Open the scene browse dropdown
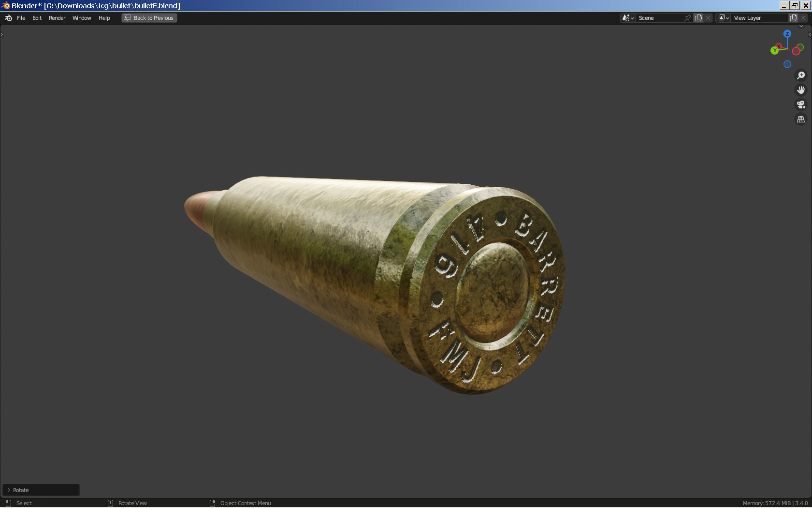The height and width of the screenshot is (508, 812). [x=628, y=18]
